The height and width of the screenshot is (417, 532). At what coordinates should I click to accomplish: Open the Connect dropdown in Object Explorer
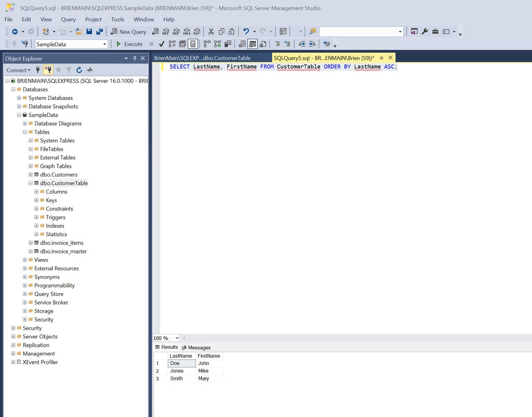point(19,70)
